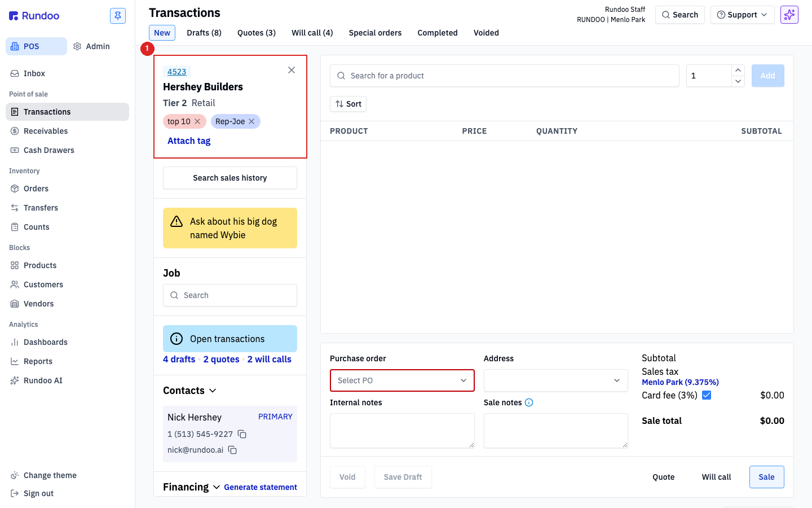This screenshot has height=508, width=812.
Task: Click the Save Draft button
Action: tap(403, 477)
